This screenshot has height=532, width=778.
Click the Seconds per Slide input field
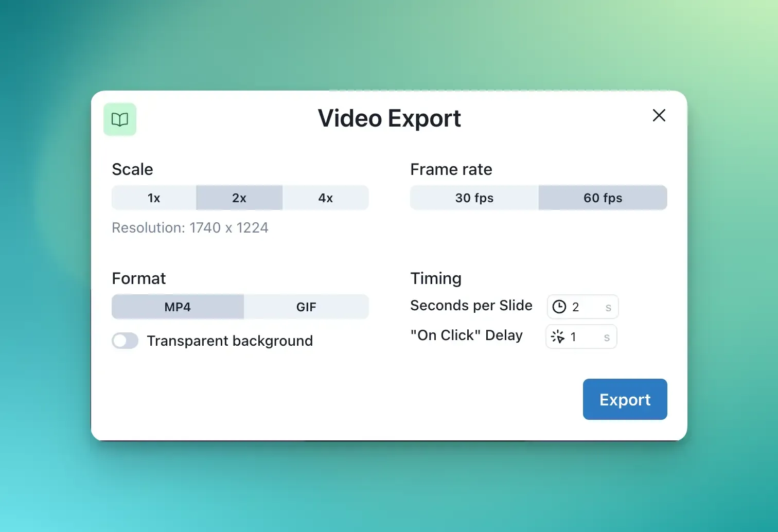pyautogui.click(x=583, y=307)
